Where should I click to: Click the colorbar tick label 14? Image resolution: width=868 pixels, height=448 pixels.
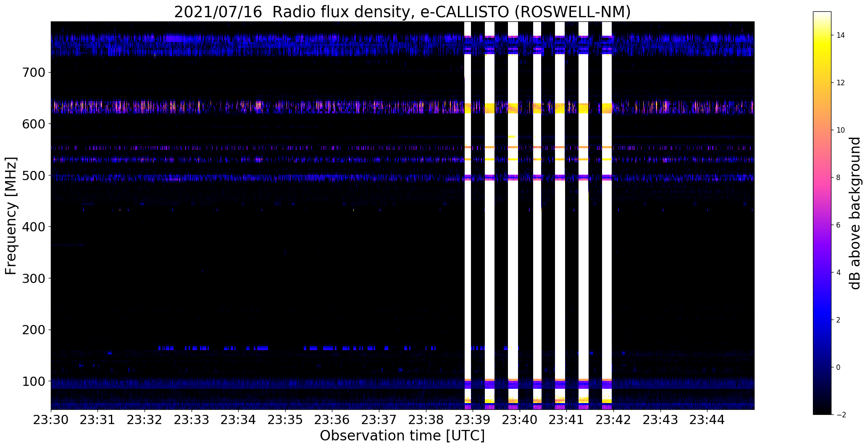pyautogui.click(x=841, y=35)
